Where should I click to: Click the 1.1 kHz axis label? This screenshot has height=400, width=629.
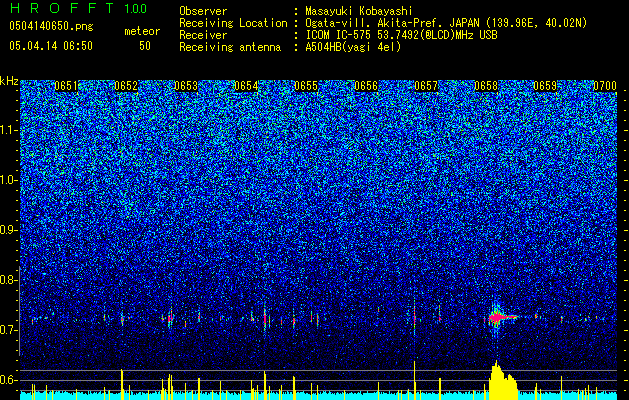9,130
